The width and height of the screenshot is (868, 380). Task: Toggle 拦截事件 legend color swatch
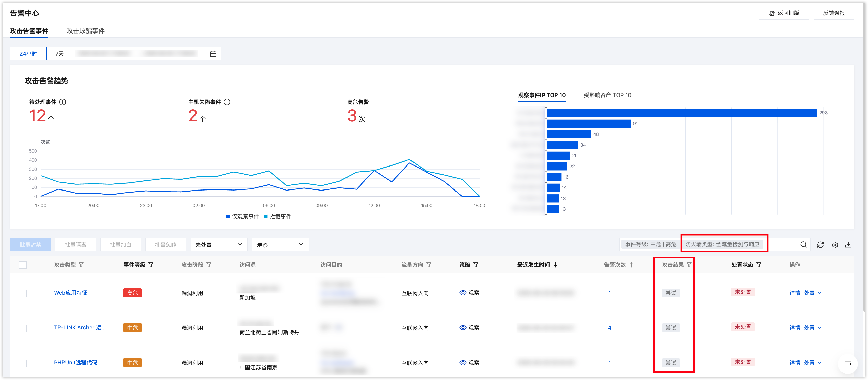tap(266, 217)
